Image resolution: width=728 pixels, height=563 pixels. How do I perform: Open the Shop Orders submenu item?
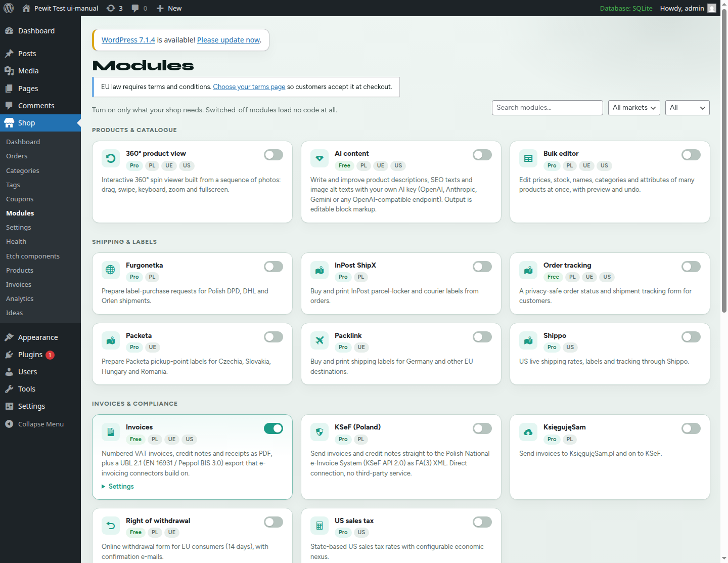(17, 156)
